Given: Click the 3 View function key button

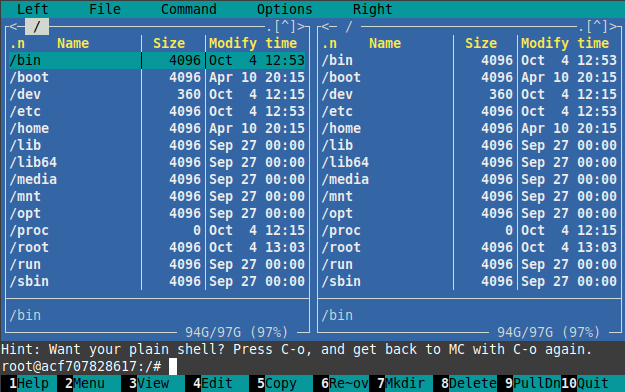Looking at the screenshot, I should point(149,383).
